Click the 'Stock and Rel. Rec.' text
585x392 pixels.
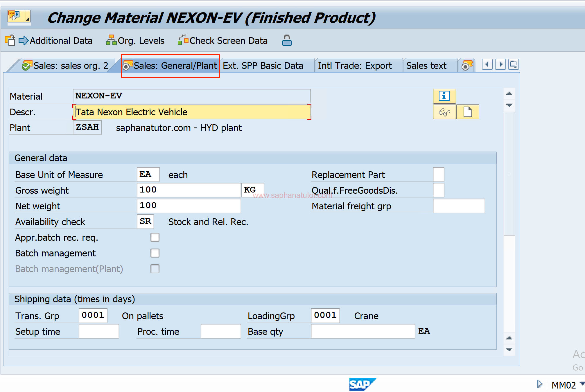tap(208, 222)
